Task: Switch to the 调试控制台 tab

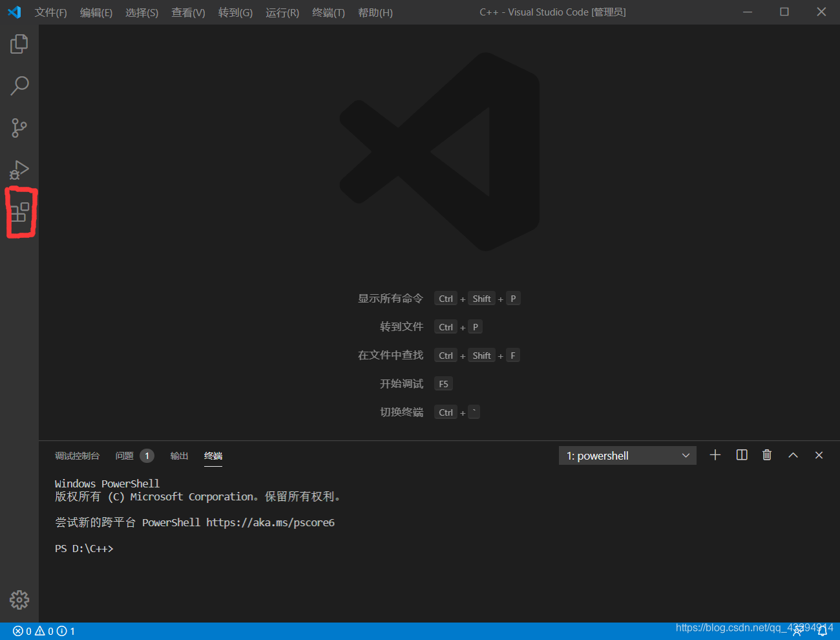Action: 77,456
